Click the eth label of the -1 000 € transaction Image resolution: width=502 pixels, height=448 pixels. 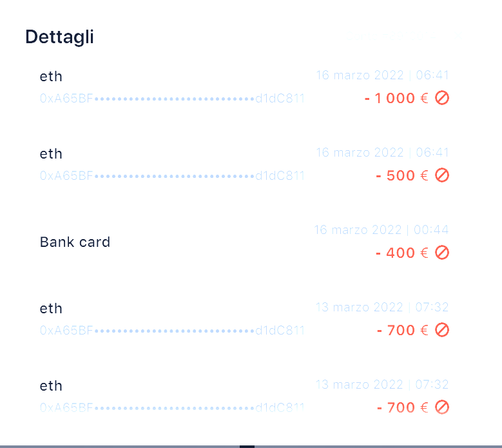[51, 77]
